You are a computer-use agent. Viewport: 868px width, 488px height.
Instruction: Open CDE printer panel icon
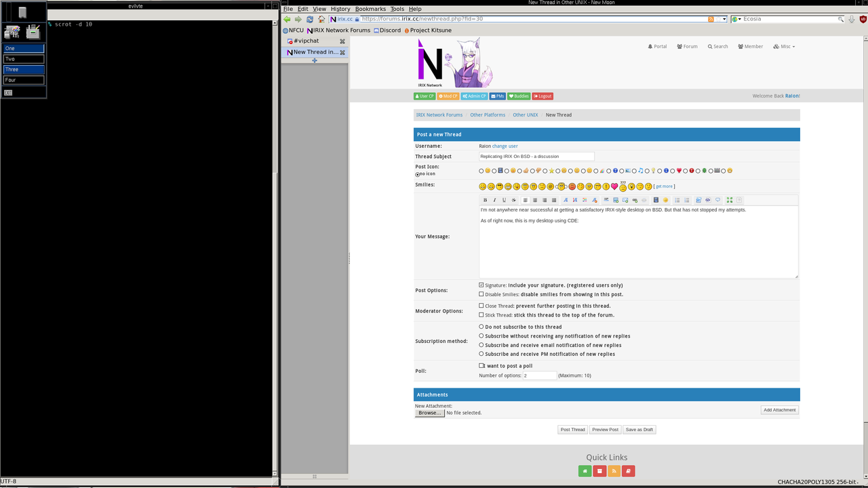33,31
